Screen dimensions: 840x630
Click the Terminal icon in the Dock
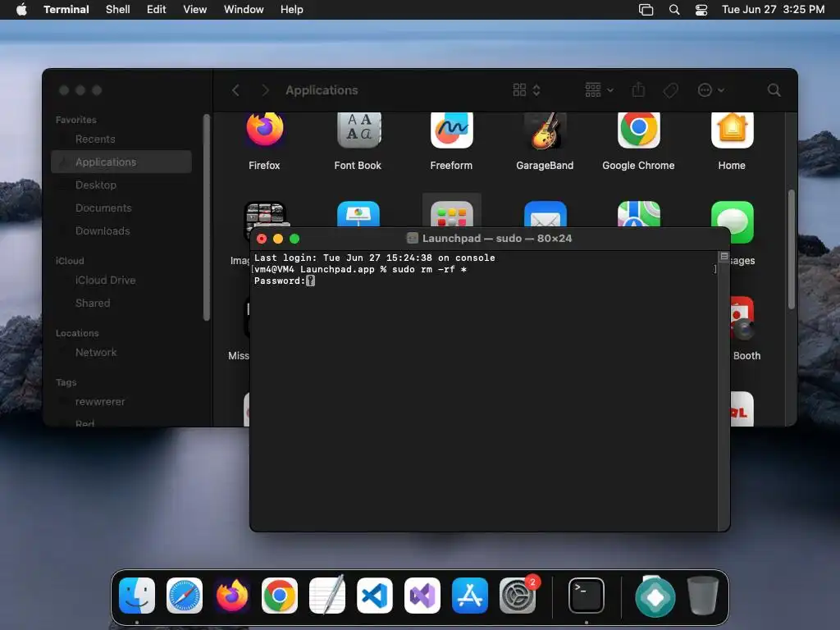click(x=587, y=596)
